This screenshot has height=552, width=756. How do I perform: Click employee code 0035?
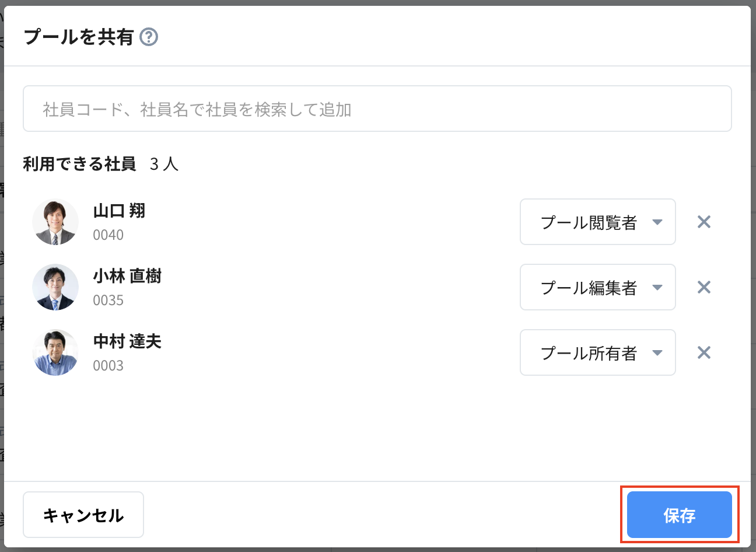108,301
